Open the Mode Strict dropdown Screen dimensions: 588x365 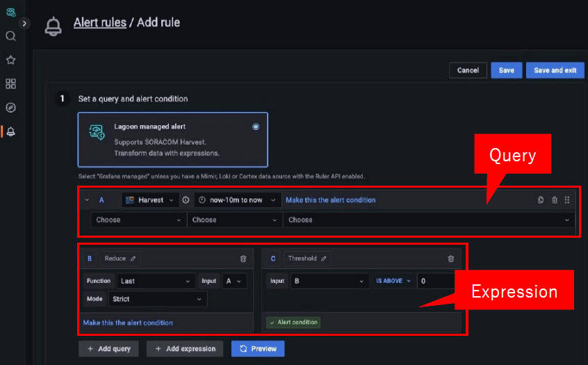pyautogui.click(x=158, y=299)
